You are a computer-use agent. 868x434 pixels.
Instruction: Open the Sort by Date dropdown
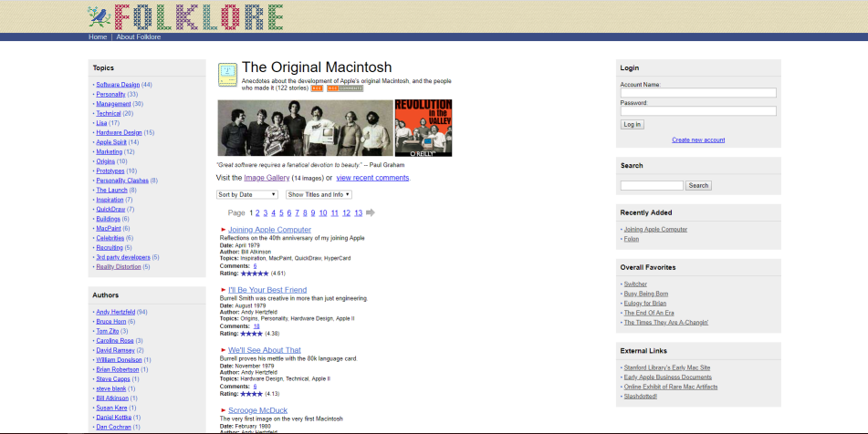[x=247, y=194]
